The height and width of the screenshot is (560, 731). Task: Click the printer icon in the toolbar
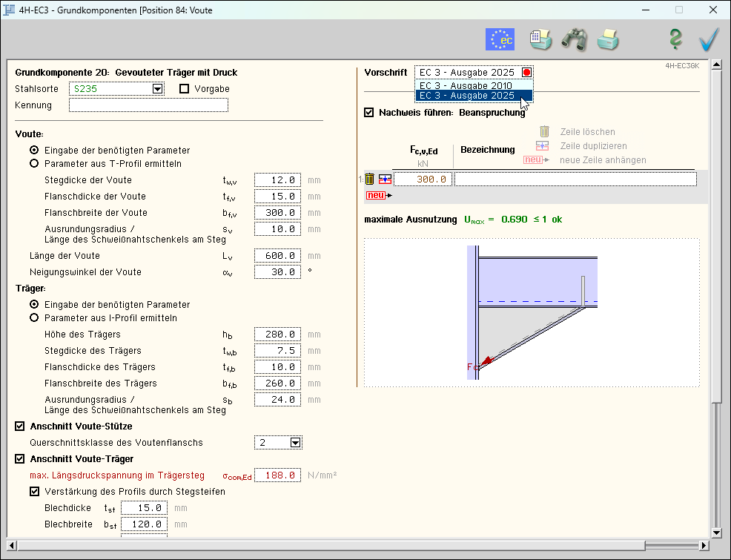[608, 39]
